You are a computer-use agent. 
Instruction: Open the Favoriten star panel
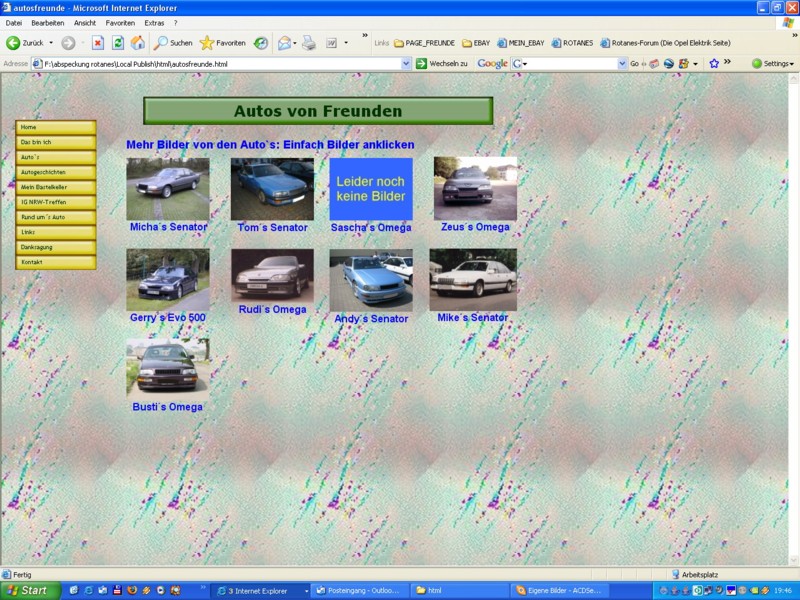pyautogui.click(x=222, y=43)
